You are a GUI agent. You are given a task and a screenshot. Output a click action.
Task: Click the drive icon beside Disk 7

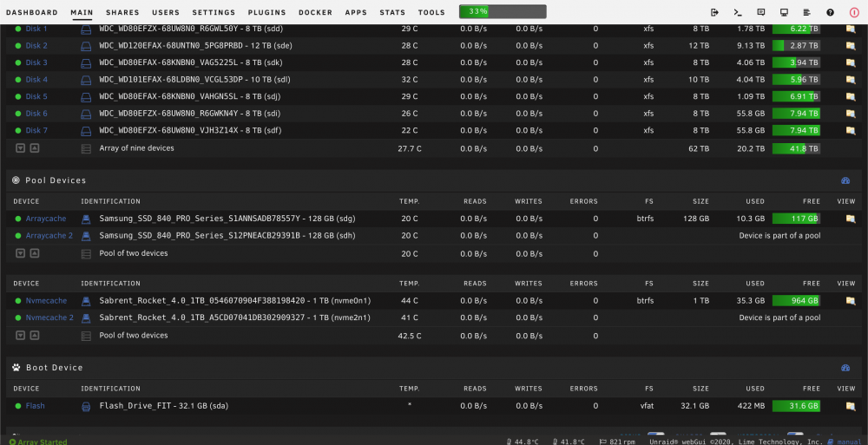pos(86,131)
